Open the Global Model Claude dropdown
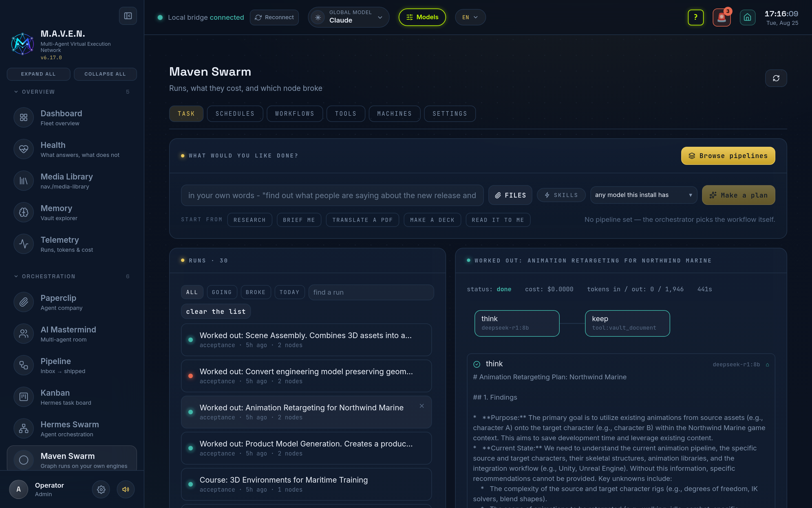Viewport: 812px width, 508px height. tap(348, 17)
